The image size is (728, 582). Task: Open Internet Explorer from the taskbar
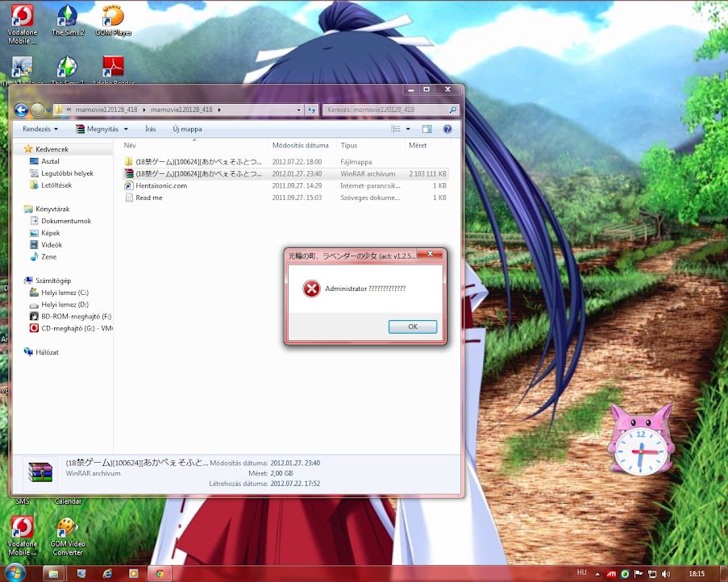coord(107,574)
